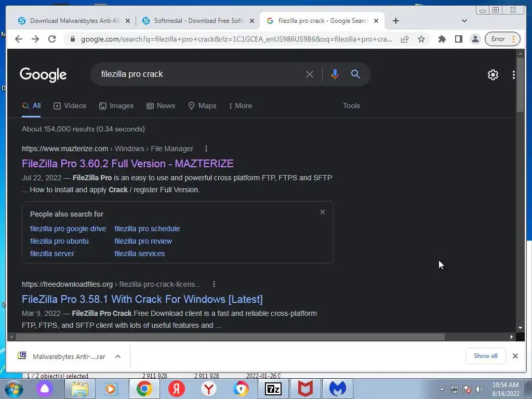
Task: Close the Malwarebytes download tab
Action: click(x=128, y=21)
